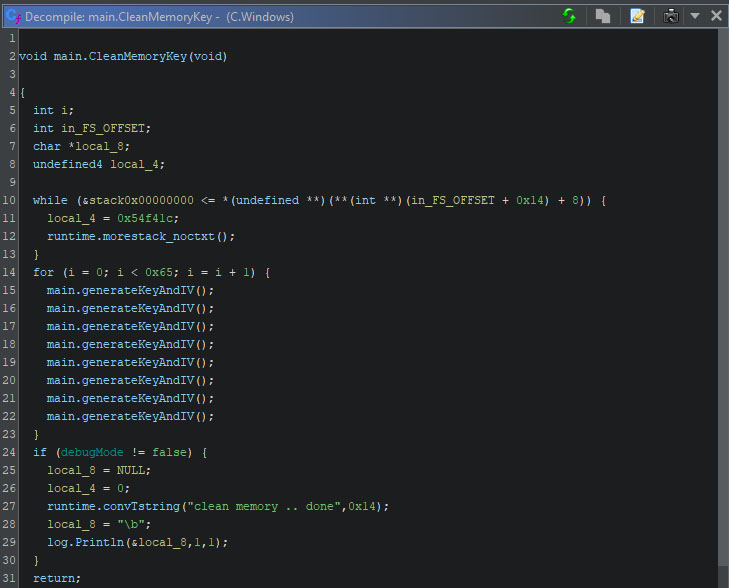Viewport: 729px width, 588px height.
Task: Click the Decompile window function icon in title
Action: point(13,16)
